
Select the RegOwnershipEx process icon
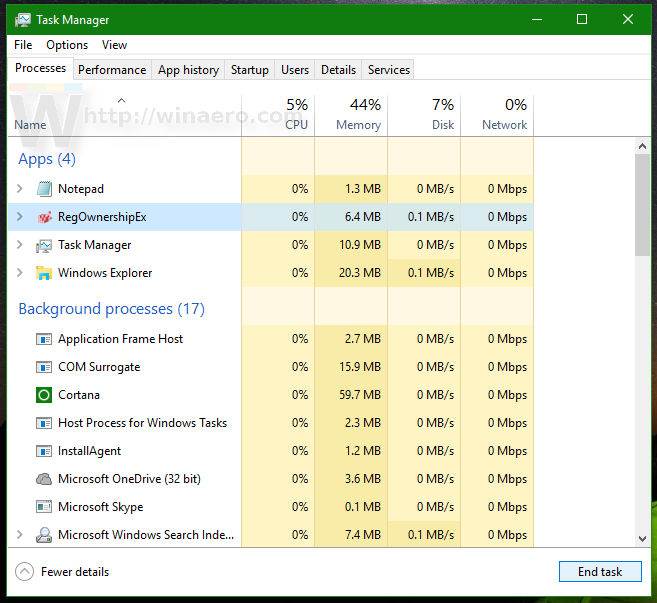[44, 217]
